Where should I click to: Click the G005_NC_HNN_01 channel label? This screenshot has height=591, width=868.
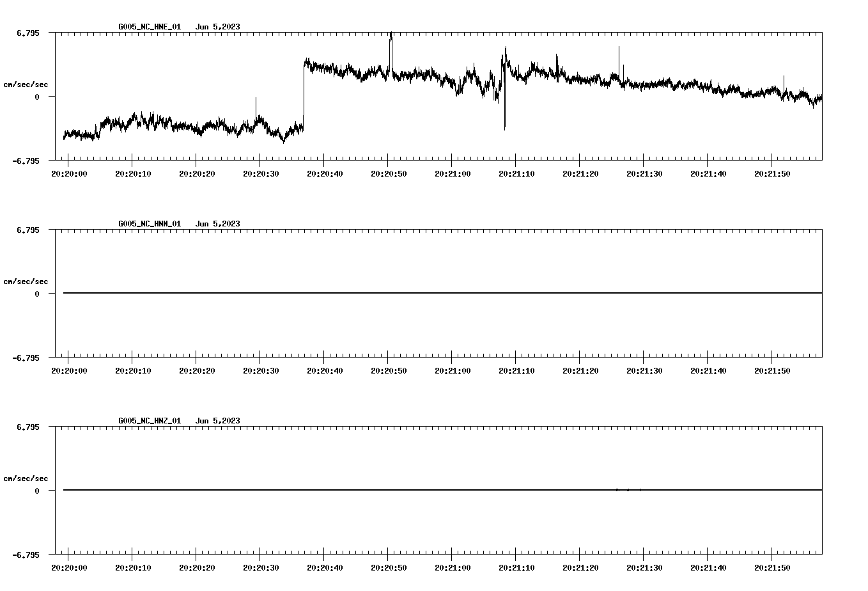coord(148,225)
